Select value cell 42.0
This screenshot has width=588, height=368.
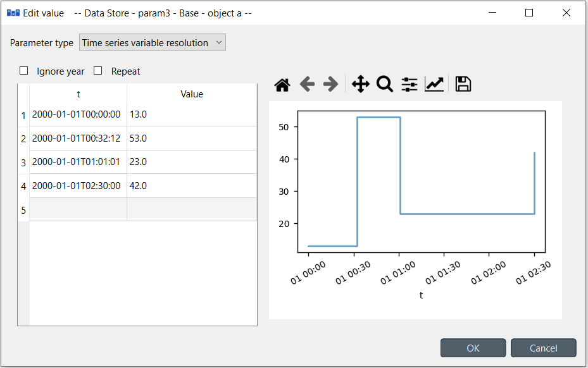[192, 185]
